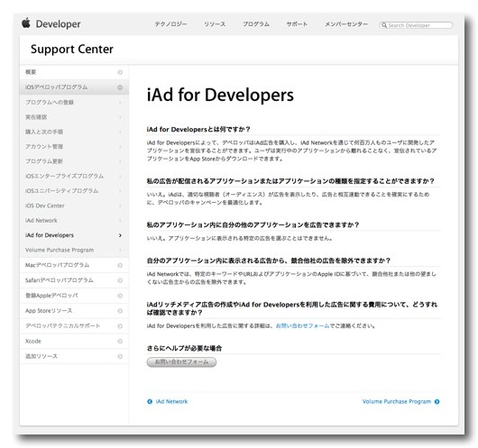478x448 pixels.
Task: Click the Support Center heading
Action: [72, 49]
